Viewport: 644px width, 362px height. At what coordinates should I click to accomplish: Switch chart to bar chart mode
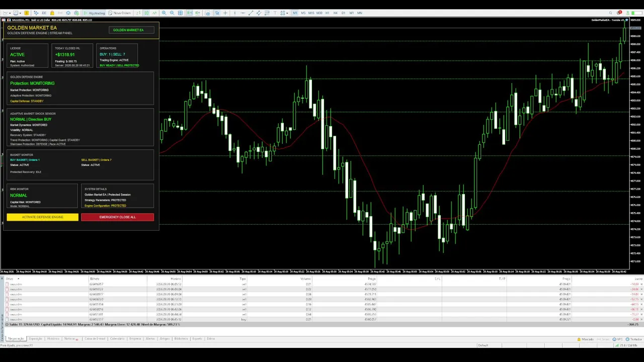point(138,13)
